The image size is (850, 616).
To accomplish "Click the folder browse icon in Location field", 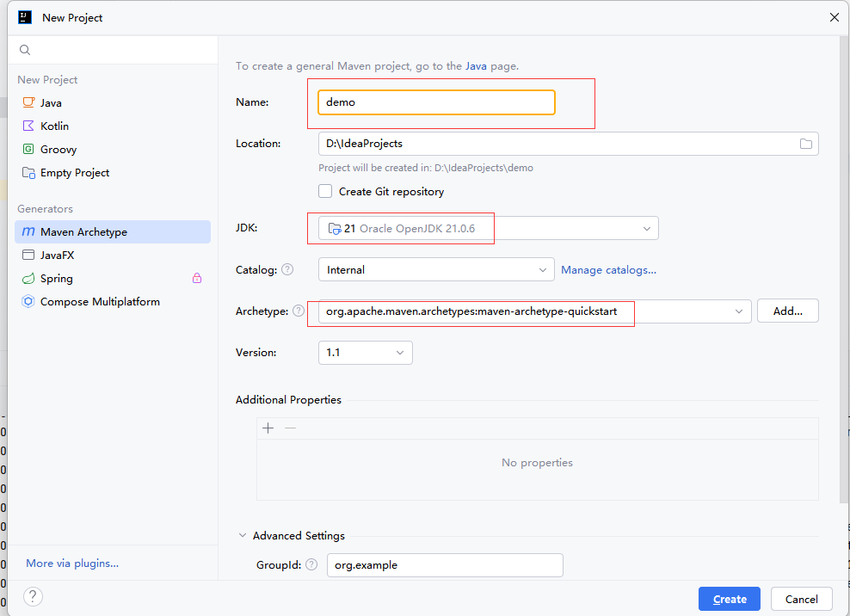I will (805, 144).
